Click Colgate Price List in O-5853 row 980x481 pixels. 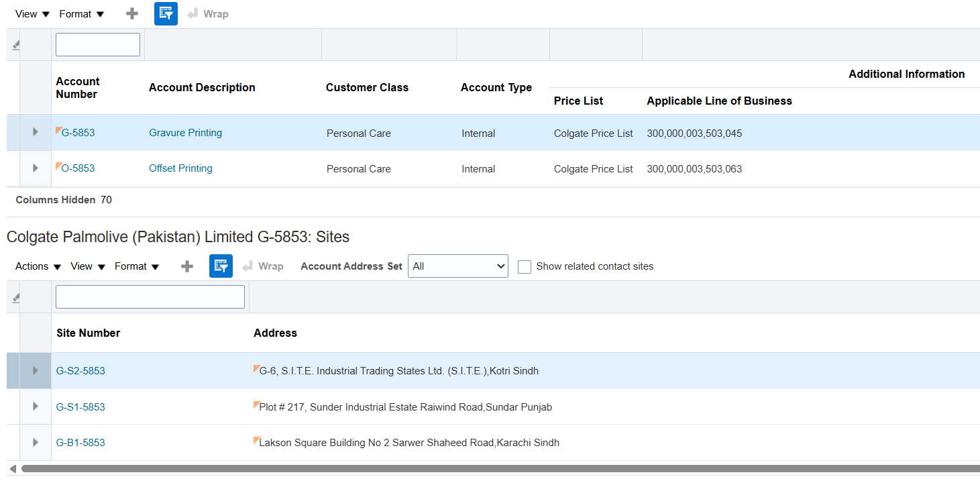coord(594,169)
